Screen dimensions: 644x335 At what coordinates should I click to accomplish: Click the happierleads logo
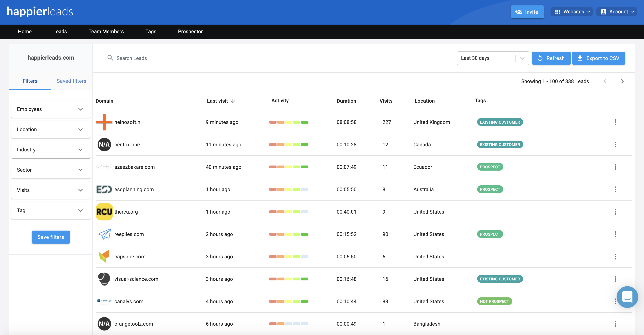coord(40,12)
